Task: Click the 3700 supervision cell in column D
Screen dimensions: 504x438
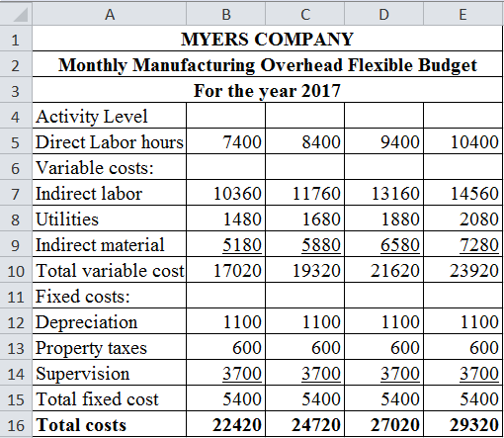Action: tap(384, 373)
